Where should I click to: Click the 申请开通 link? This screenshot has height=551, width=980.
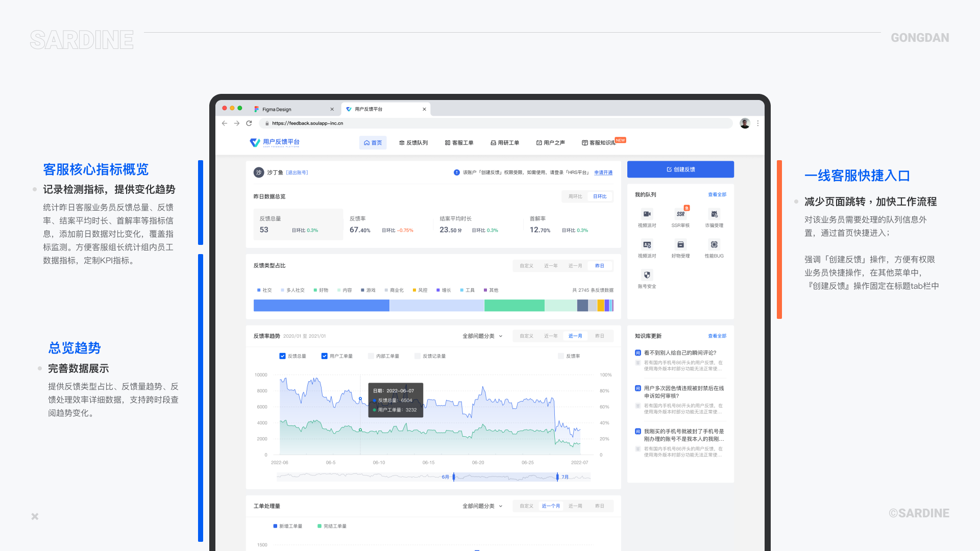(603, 173)
